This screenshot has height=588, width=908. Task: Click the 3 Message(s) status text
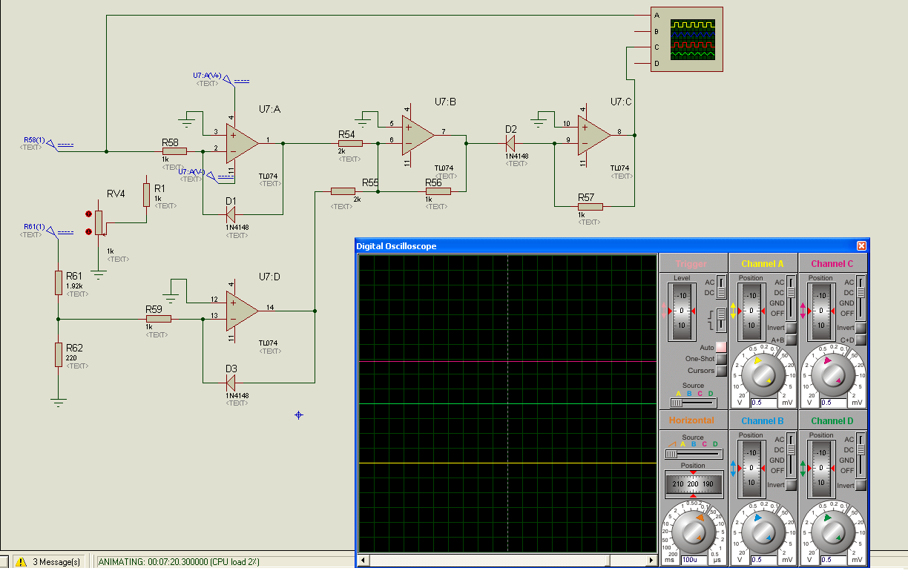pyautogui.click(x=56, y=562)
